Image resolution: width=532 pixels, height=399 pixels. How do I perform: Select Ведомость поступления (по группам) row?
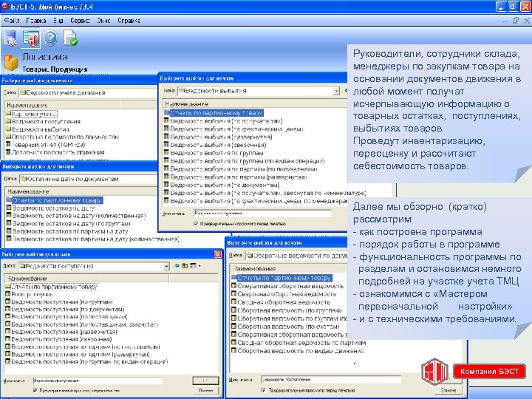point(58,301)
